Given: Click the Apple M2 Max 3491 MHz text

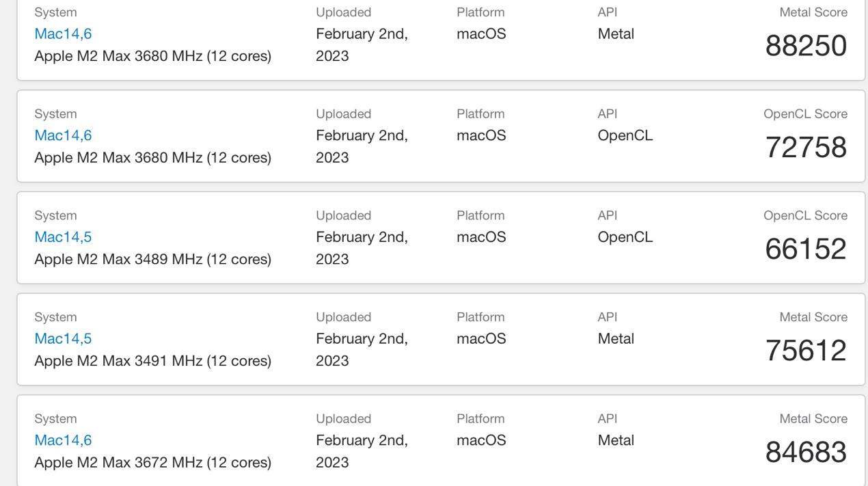Looking at the screenshot, I should point(152,360).
